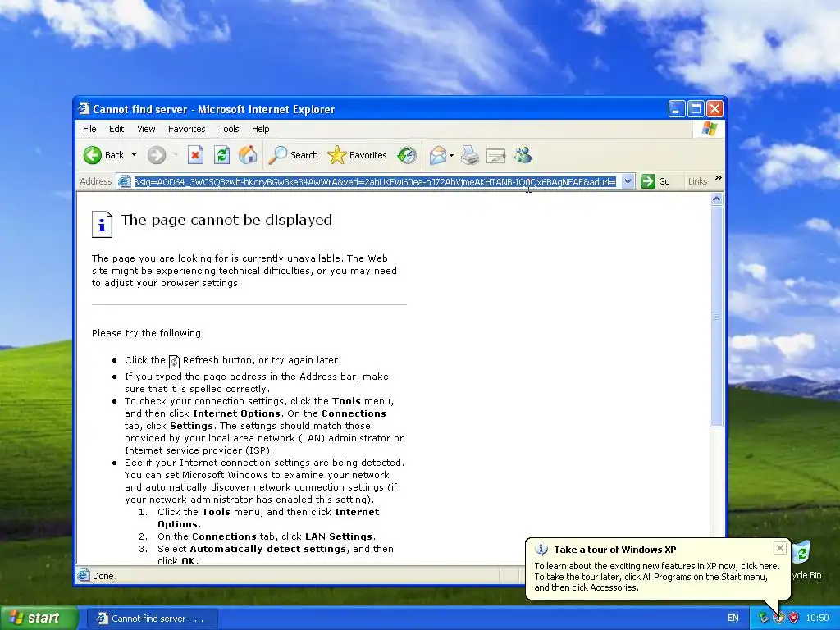Open the Edit menu
Viewport: 840px width, 630px height.
pyautogui.click(x=116, y=129)
